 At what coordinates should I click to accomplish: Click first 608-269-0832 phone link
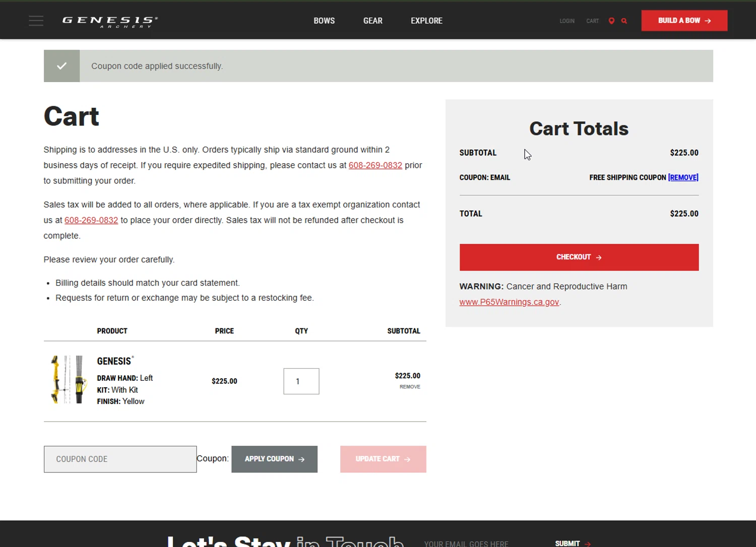tap(375, 165)
